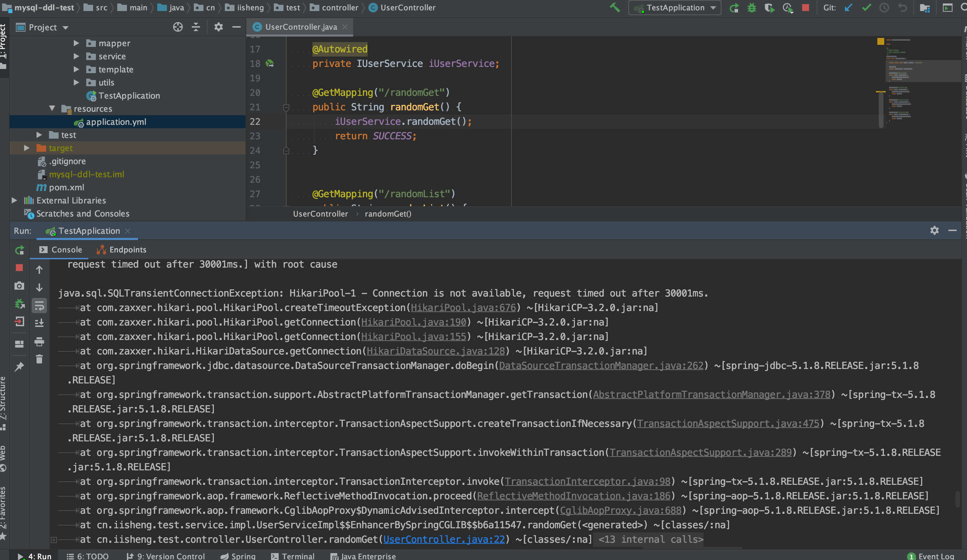Screen dimensions: 967x560
Task: Rerun TestApplication in Run panel
Action: click(x=20, y=250)
